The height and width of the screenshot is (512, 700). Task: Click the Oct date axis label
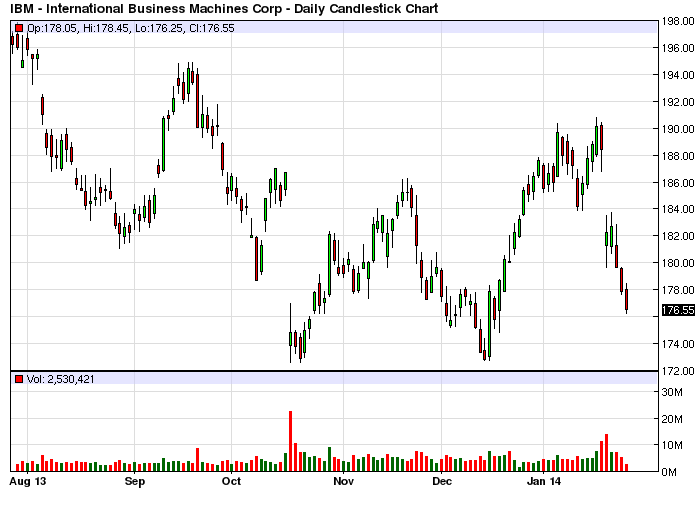[x=231, y=481]
